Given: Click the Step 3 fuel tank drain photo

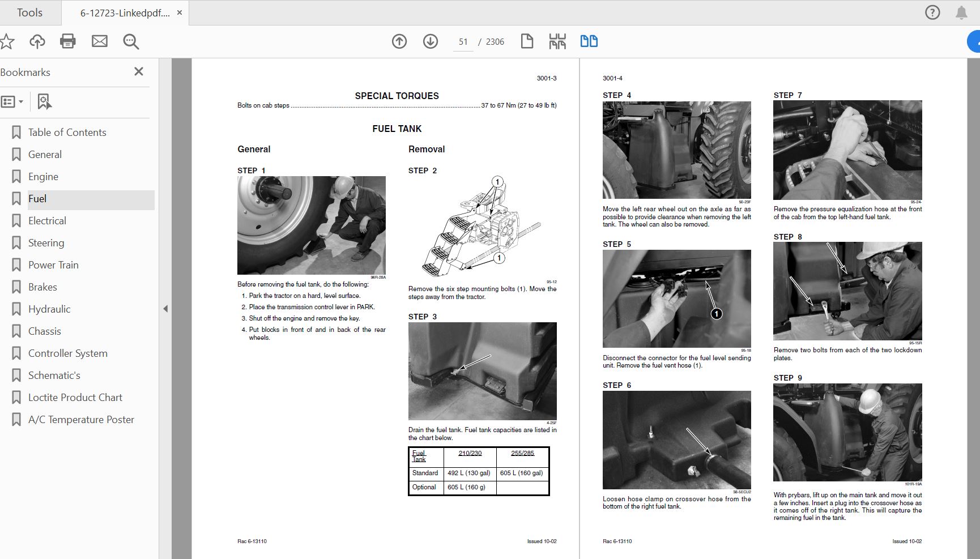Looking at the screenshot, I should coord(483,371).
